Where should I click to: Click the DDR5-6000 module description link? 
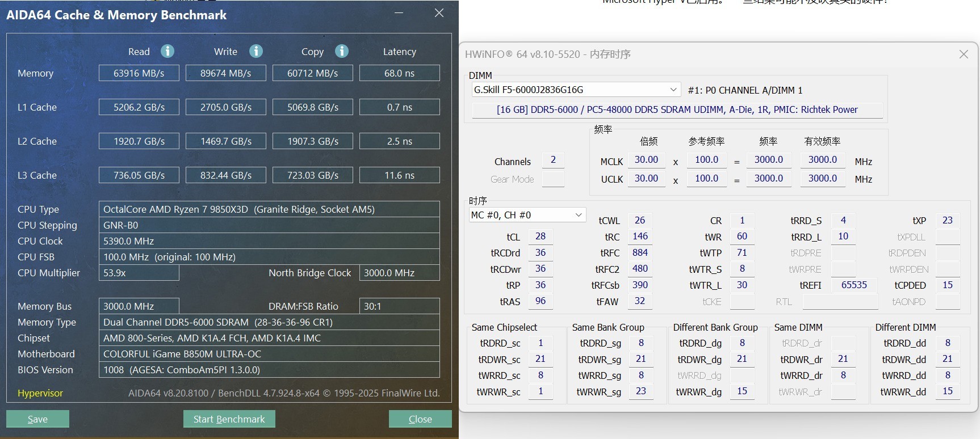[x=677, y=109]
